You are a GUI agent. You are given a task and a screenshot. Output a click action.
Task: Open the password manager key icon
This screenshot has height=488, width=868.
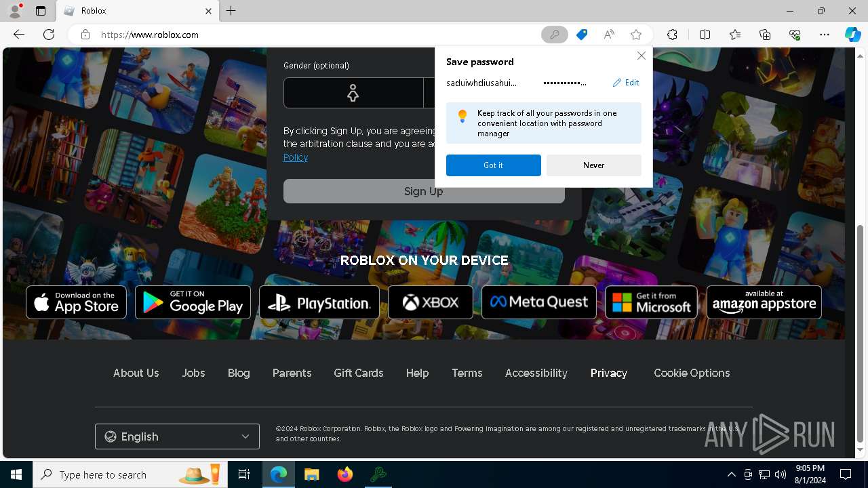pyautogui.click(x=555, y=35)
